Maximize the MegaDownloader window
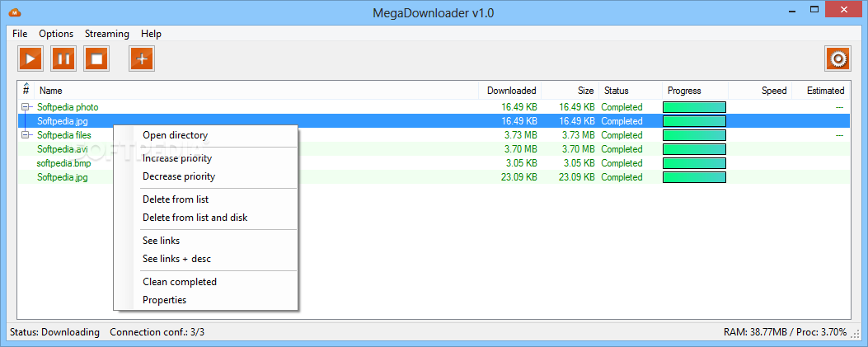868x347 pixels. point(814,9)
